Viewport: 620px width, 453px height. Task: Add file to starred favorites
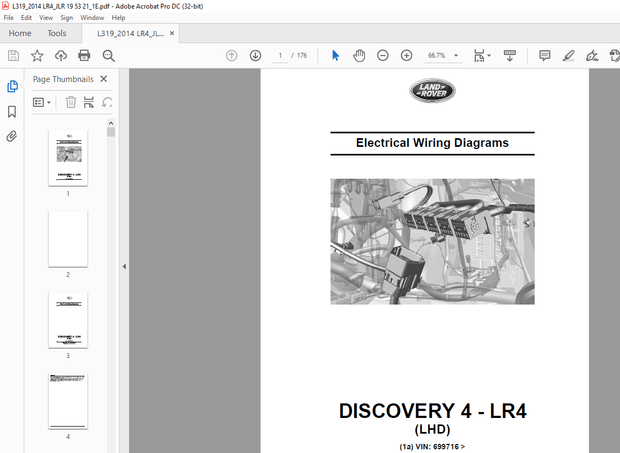click(x=37, y=56)
